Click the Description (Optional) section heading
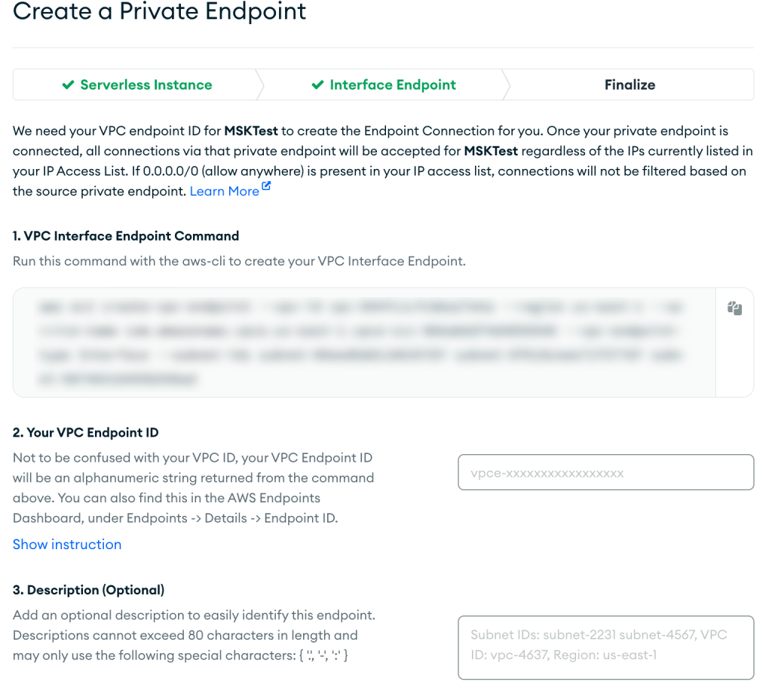 88,589
